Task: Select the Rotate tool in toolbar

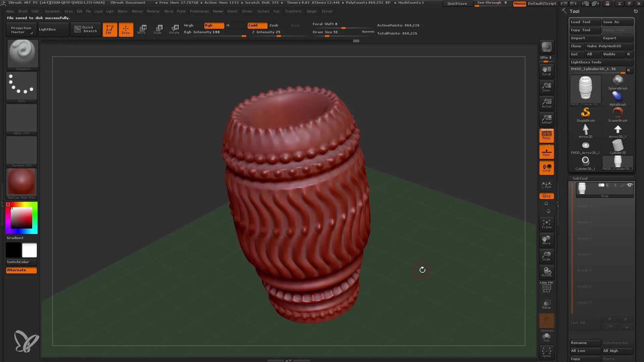Action: click(x=174, y=29)
